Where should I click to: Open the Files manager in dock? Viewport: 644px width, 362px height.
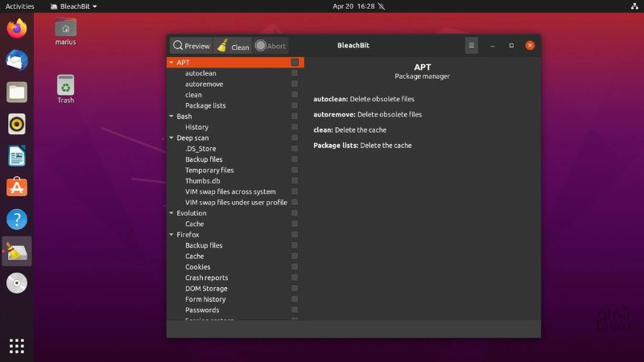(x=17, y=92)
